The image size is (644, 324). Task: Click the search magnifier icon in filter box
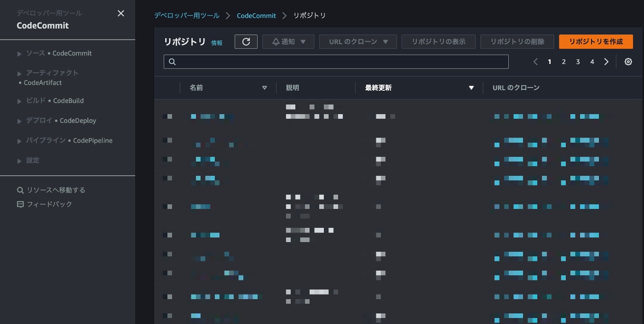[172, 62]
